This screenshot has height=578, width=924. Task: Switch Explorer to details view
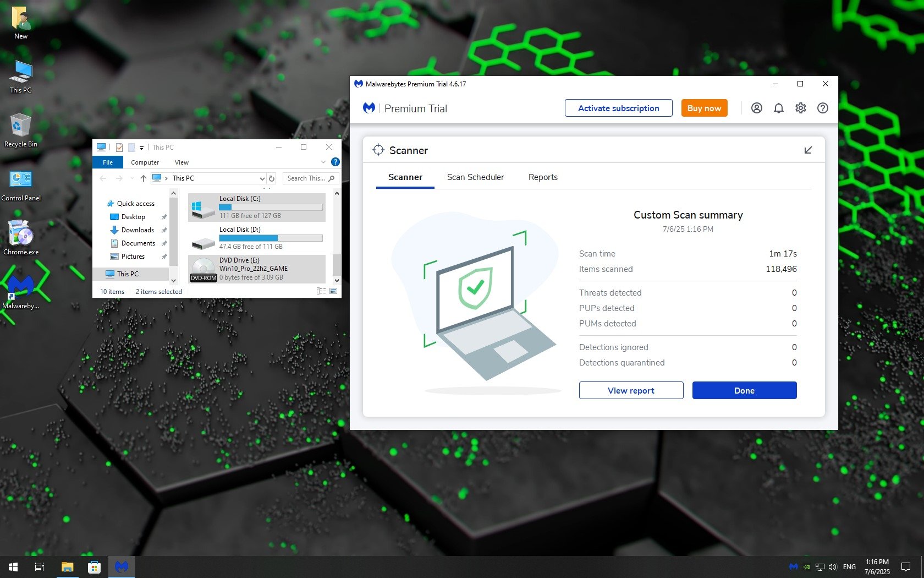321,291
